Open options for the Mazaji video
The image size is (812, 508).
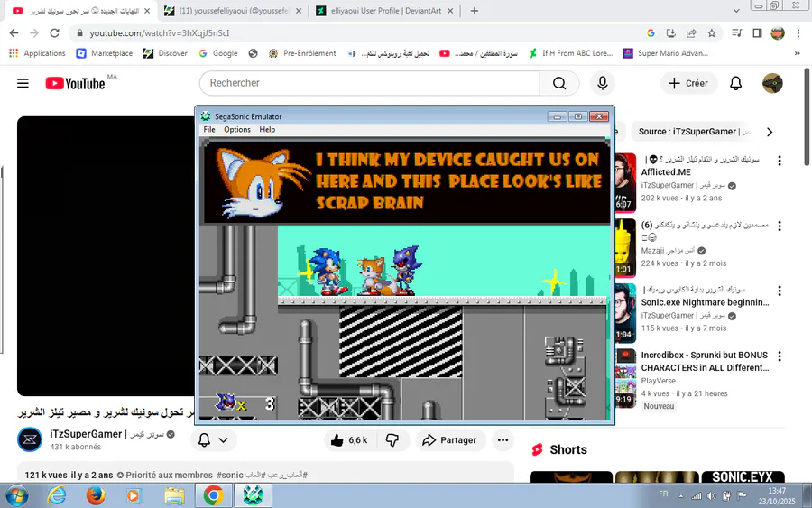tap(780, 226)
